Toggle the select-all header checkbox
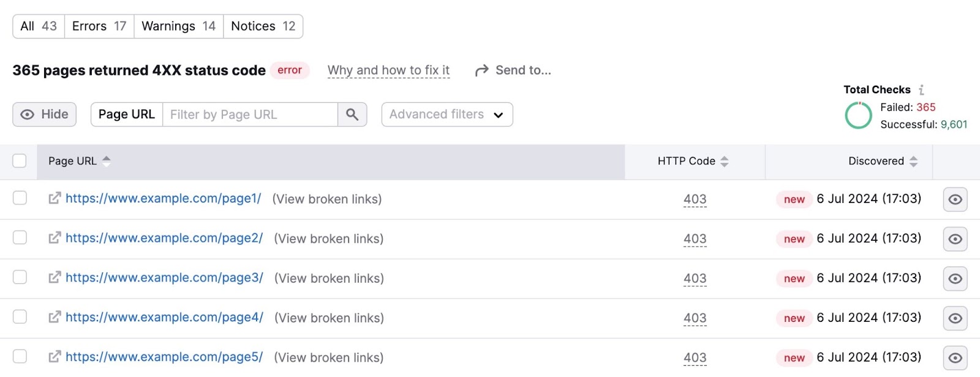This screenshot has height=377, width=980. 20,161
